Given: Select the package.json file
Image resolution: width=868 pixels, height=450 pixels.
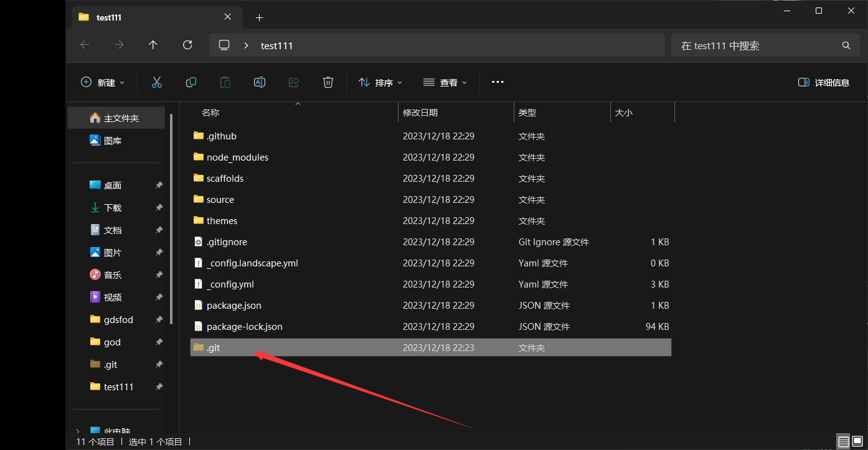Looking at the screenshot, I should click(234, 306).
